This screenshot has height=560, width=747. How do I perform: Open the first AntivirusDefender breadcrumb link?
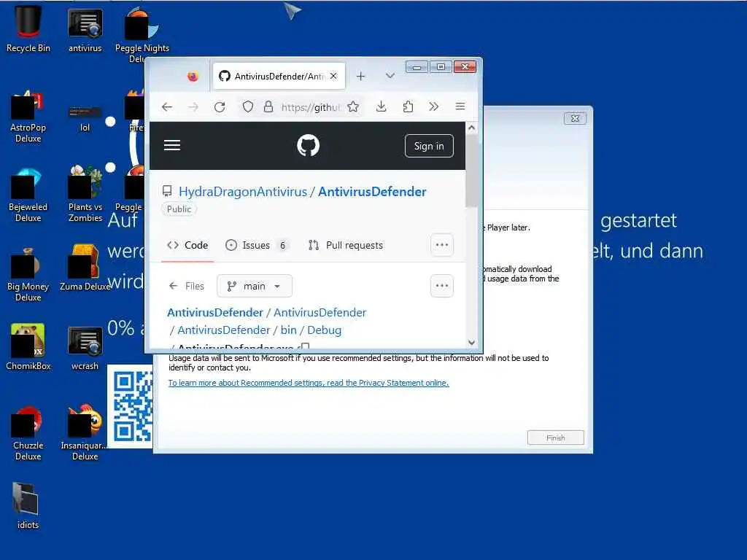(x=215, y=312)
